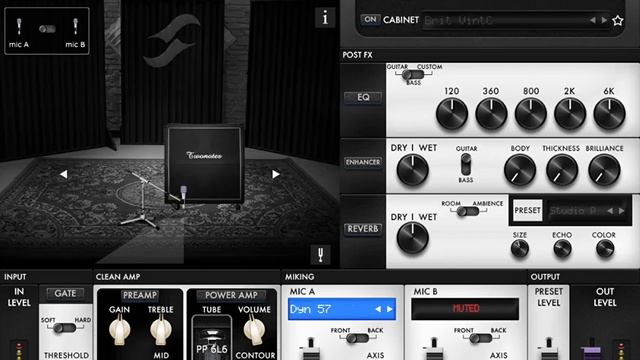640x360 pixels.
Task: Click the INPUT section header
Action: pos(15,277)
